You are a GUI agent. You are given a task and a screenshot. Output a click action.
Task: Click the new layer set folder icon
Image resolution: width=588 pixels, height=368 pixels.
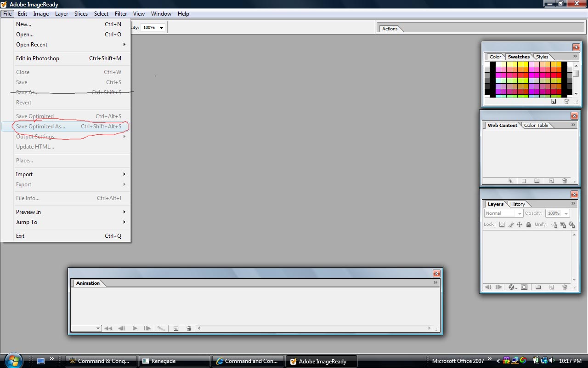click(538, 287)
